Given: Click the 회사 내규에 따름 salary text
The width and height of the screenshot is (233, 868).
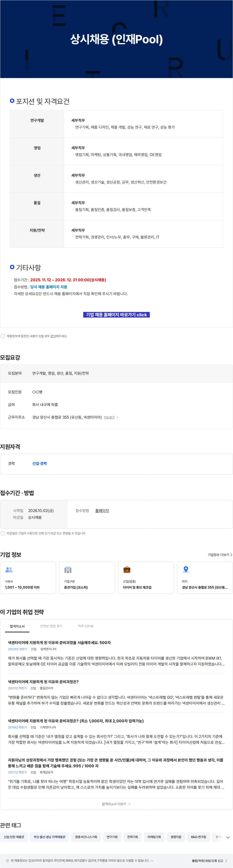Looking at the screenshot, I should click(x=45, y=405).
